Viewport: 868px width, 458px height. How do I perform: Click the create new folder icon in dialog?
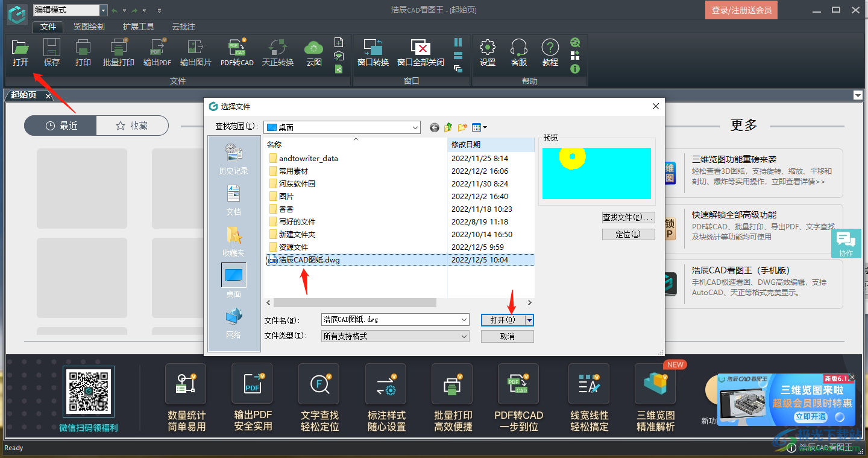click(462, 127)
